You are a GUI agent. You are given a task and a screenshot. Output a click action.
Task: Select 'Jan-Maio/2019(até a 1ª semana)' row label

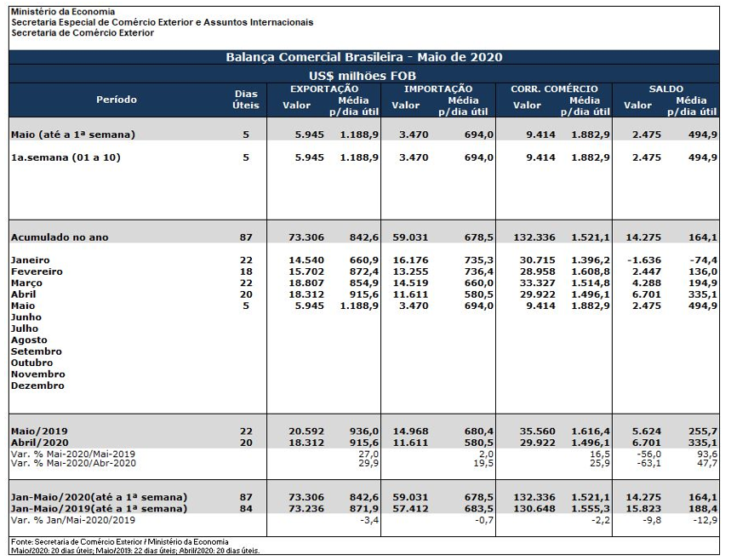click(99, 508)
